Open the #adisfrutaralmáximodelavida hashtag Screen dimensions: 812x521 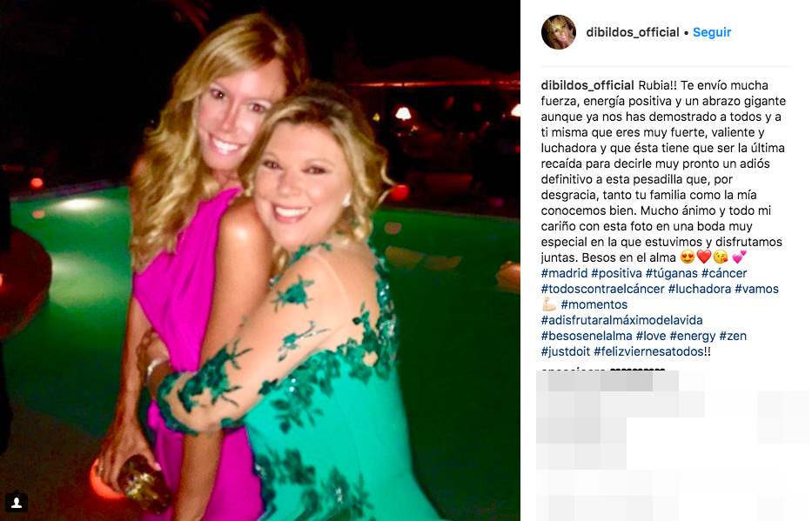pyautogui.click(x=622, y=320)
